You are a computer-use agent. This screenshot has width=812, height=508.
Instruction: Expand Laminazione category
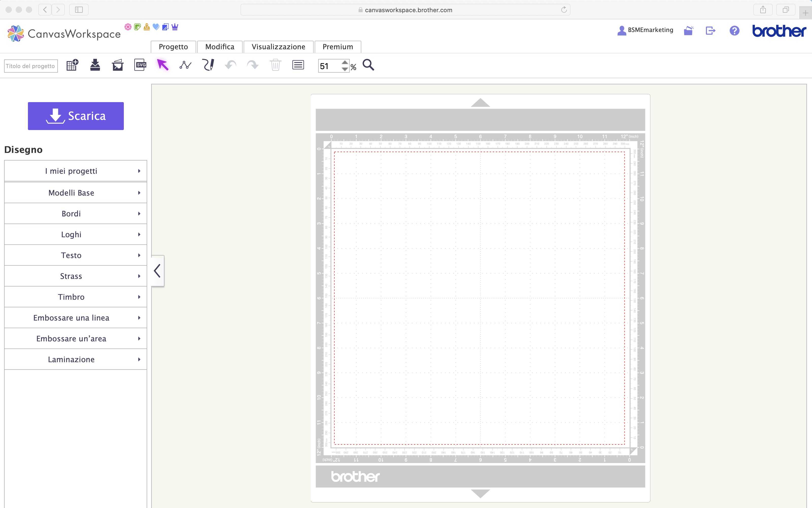tap(76, 359)
